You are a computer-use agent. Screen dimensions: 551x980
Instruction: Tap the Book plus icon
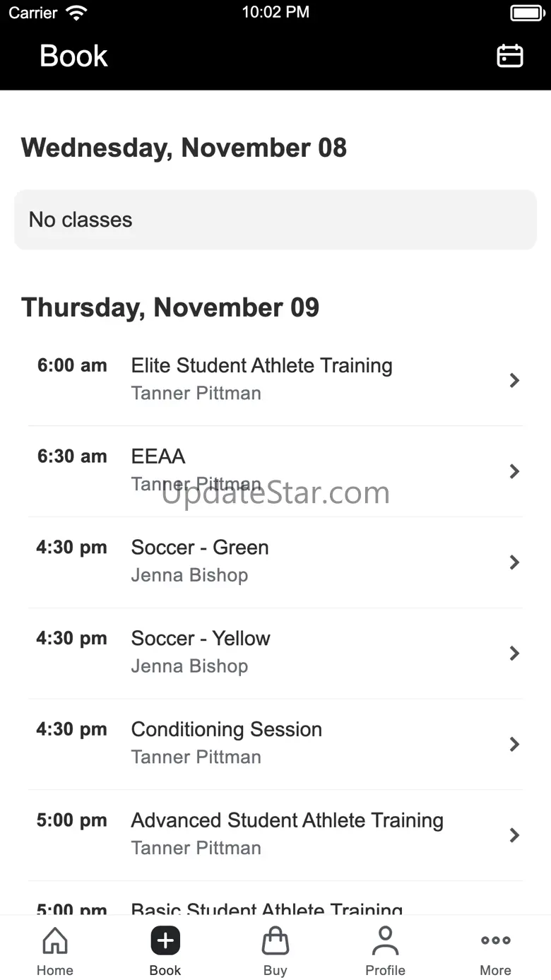coord(165,940)
